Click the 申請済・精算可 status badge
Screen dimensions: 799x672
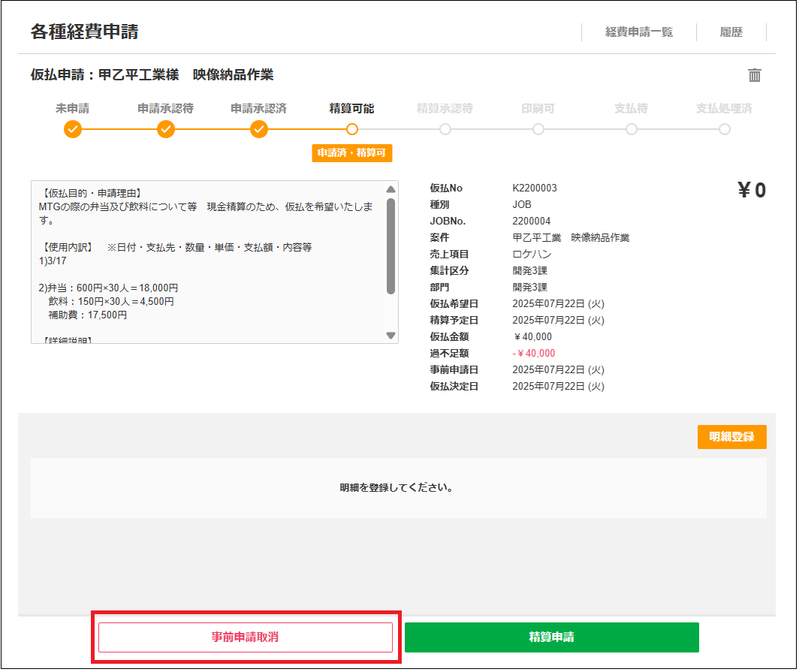point(352,153)
